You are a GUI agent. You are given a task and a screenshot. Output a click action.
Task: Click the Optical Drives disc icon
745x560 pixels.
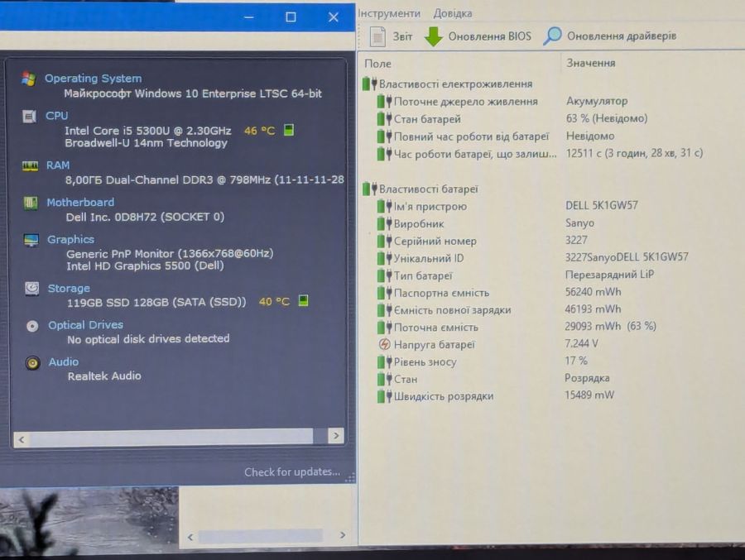(x=32, y=326)
